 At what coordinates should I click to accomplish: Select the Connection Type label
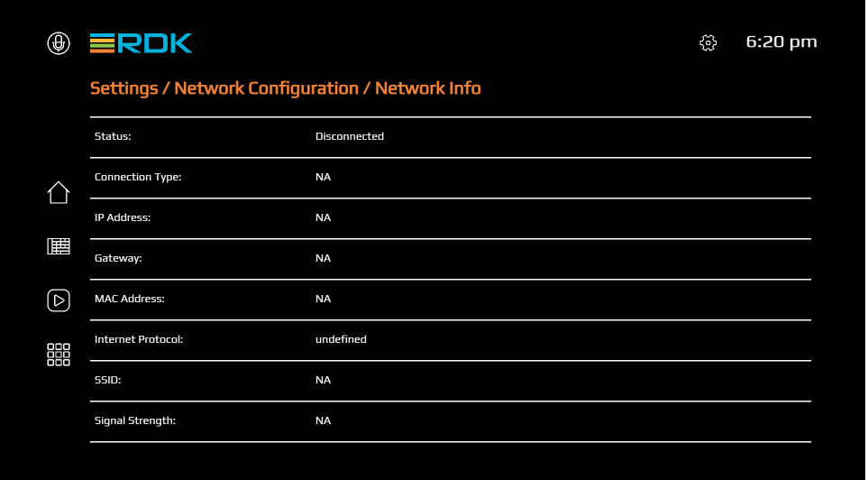[x=138, y=177]
